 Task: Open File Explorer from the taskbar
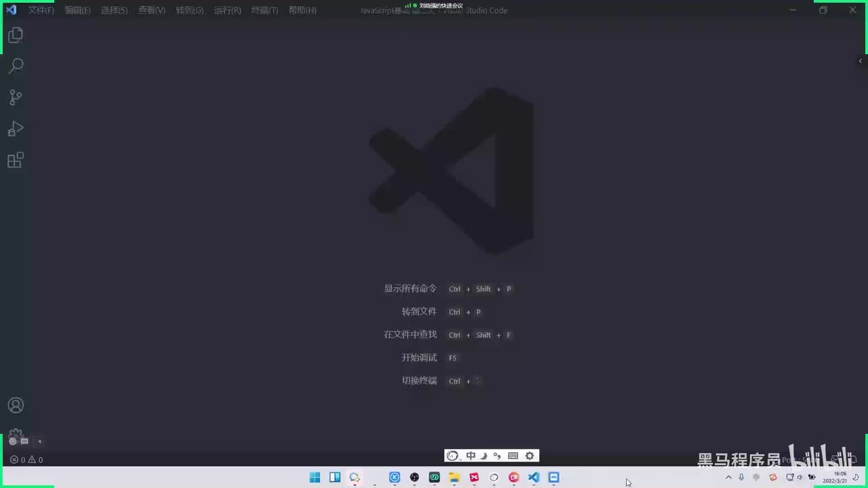[454, 477]
